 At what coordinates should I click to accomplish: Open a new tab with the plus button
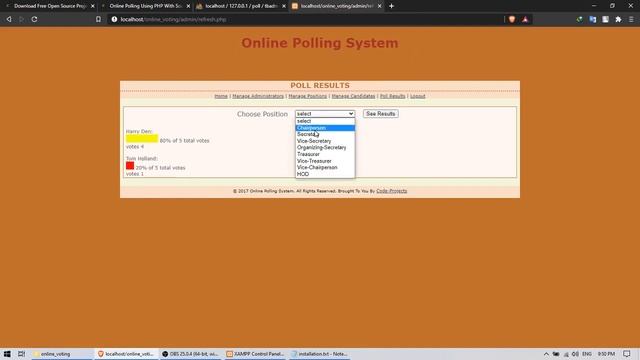point(391,6)
